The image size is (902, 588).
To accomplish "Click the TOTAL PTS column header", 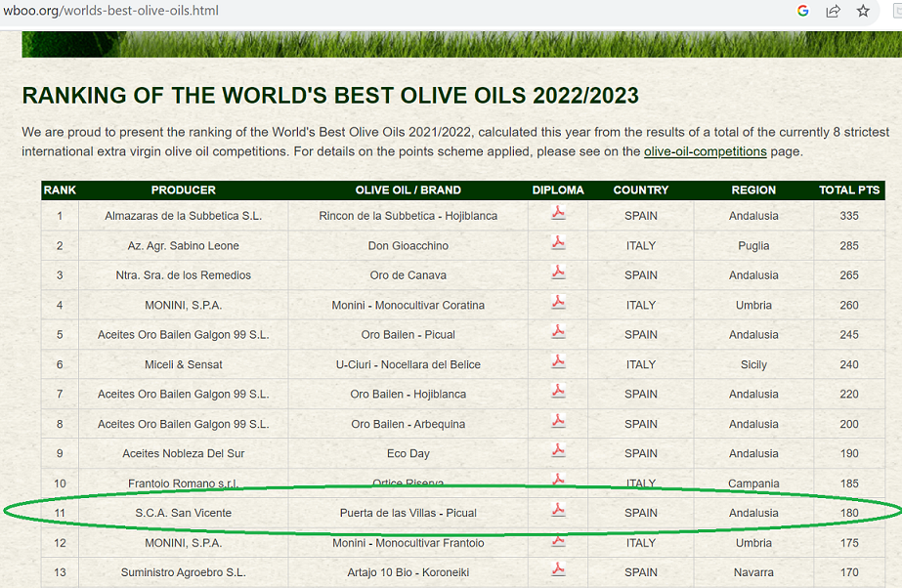I will (x=849, y=190).
